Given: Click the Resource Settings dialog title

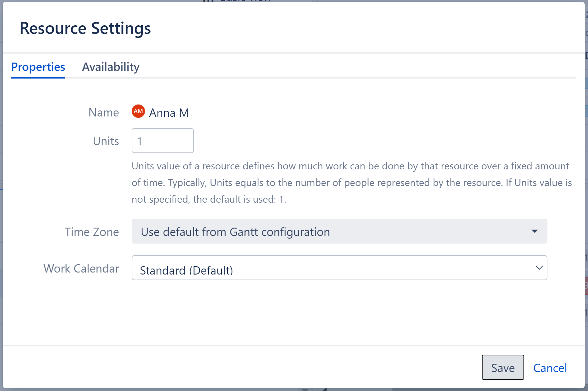Looking at the screenshot, I should click(x=85, y=28).
